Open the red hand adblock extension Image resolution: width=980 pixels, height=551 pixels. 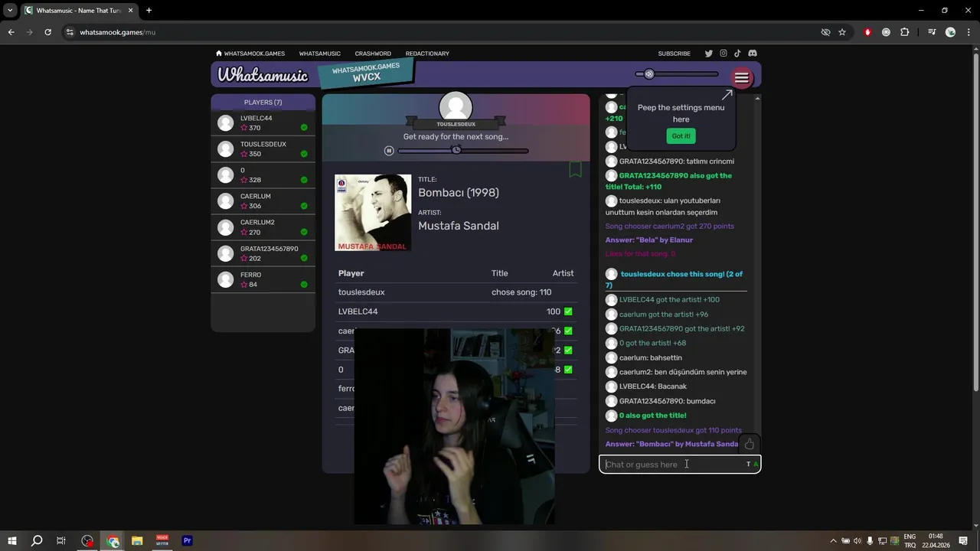click(867, 32)
